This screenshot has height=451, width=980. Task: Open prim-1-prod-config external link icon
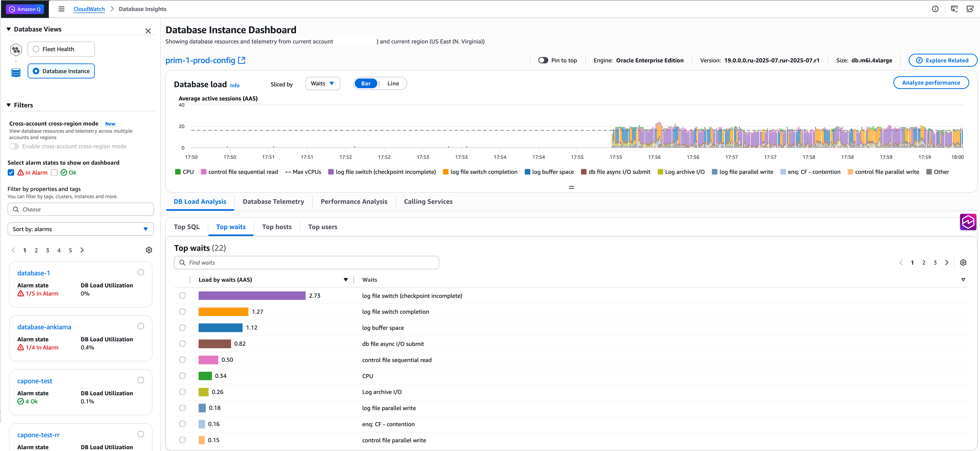pyautogui.click(x=242, y=60)
